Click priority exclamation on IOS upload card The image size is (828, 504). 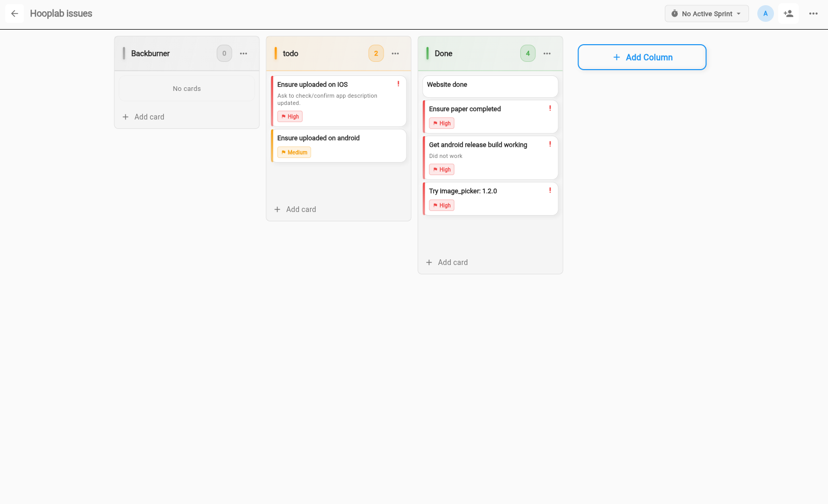click(x=398, y=84)
